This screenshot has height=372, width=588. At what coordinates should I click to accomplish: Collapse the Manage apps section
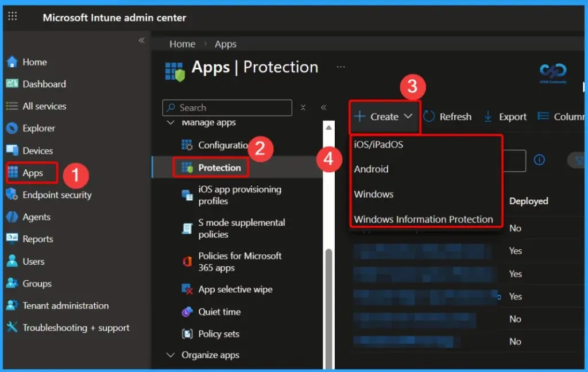(171, 122)
